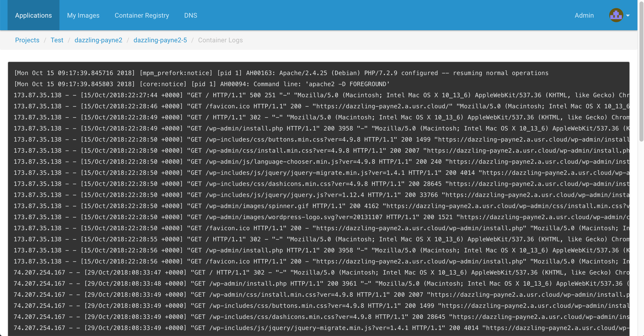This screenshot has width=644, height=336.
Task: Select 22:28:50 dashicons.min.css log line
Action: (x=321, y=184)
